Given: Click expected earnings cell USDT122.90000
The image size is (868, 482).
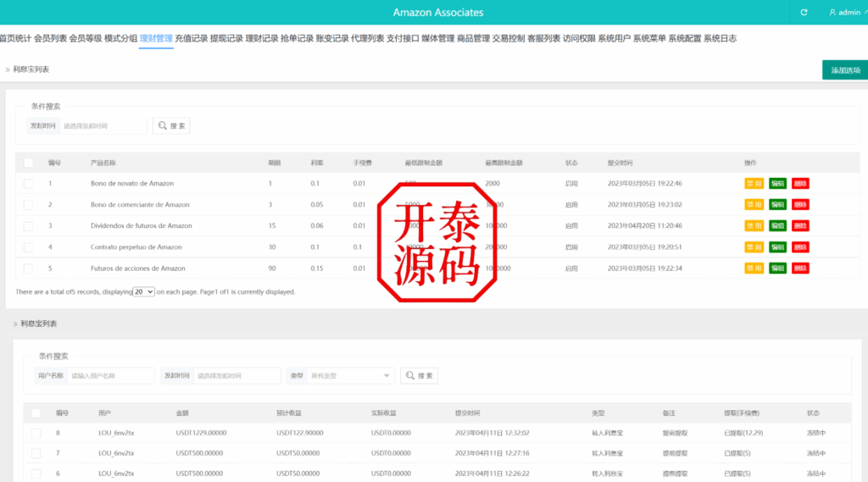Looking at the screenshot, I should (299, 434).
